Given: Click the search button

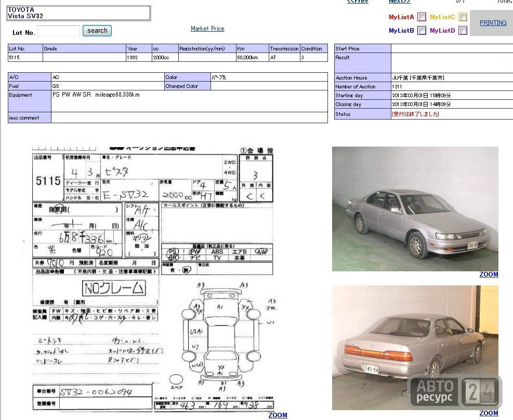Looking at the screenshot, I should (x=97, y=31).
